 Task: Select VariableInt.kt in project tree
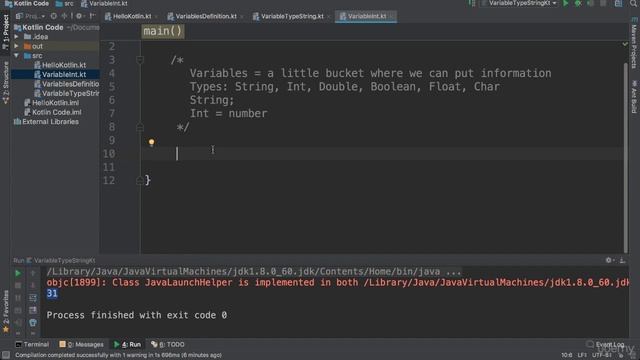point(60,74)
